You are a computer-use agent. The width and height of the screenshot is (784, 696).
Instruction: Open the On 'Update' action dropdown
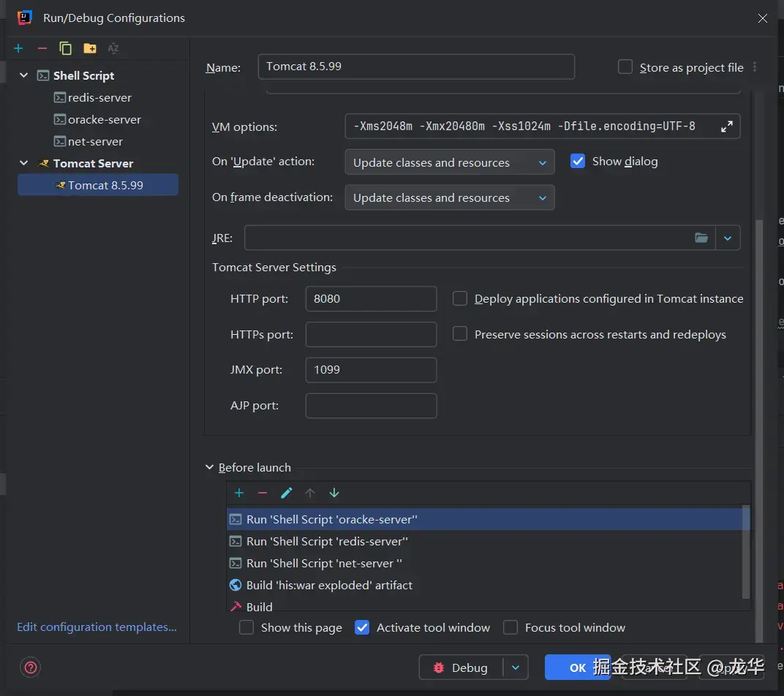449,162
